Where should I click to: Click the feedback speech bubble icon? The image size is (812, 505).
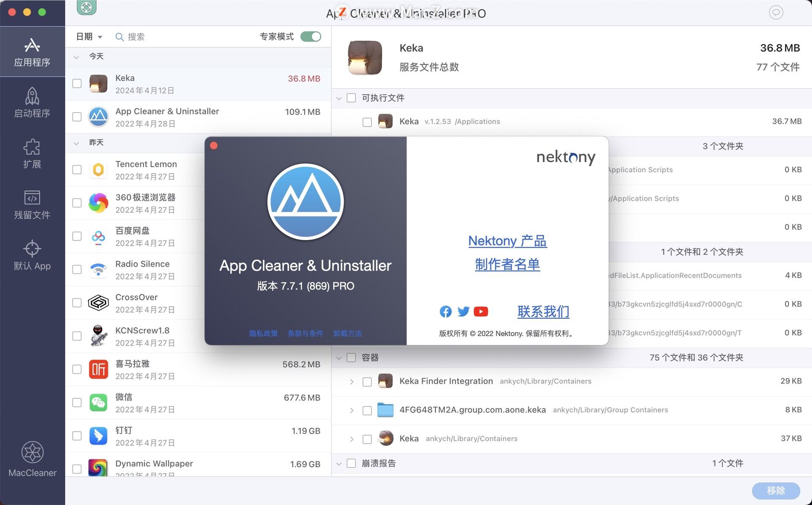(x=776, y=13)
